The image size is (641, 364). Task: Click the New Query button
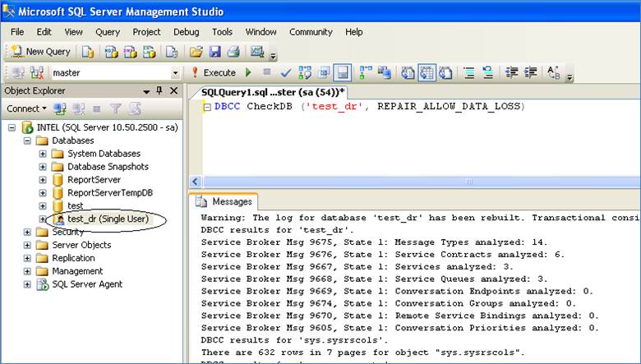coord(40,52)
